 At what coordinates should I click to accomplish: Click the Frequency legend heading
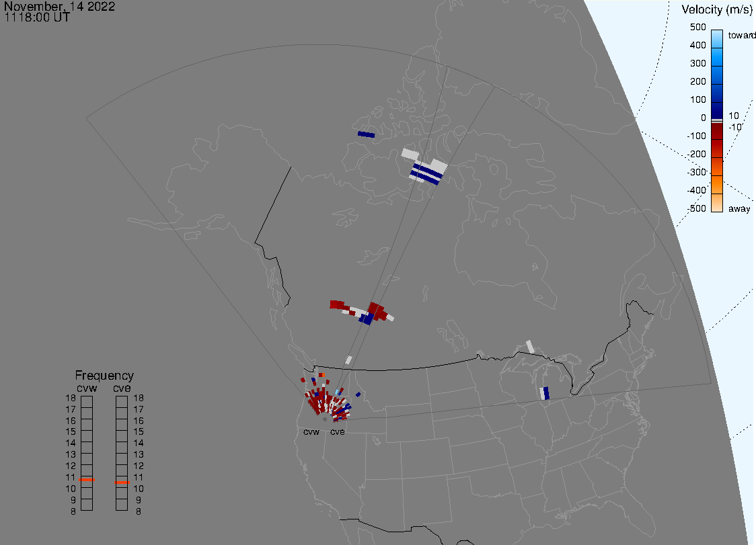click(x=104, y=376)
